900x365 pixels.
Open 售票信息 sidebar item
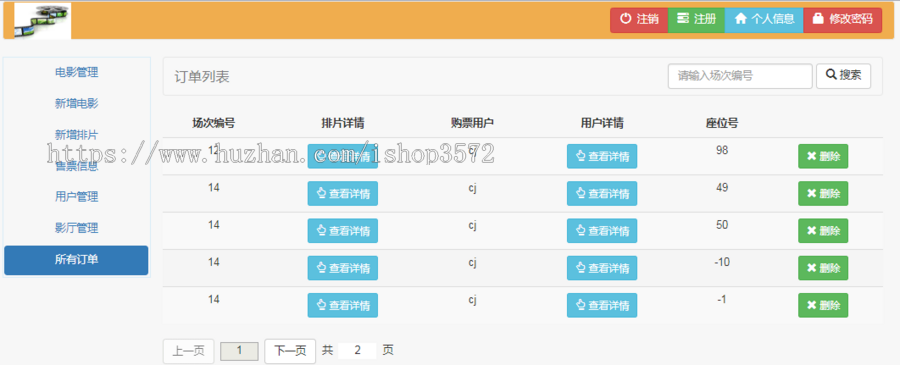(76, 166)
